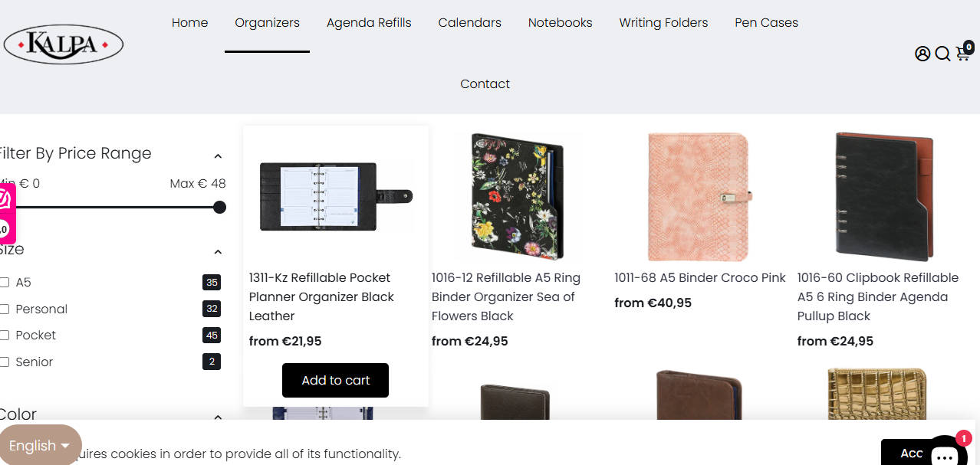
Task: Navigate to the Contact page
Action: click(485, 84)
